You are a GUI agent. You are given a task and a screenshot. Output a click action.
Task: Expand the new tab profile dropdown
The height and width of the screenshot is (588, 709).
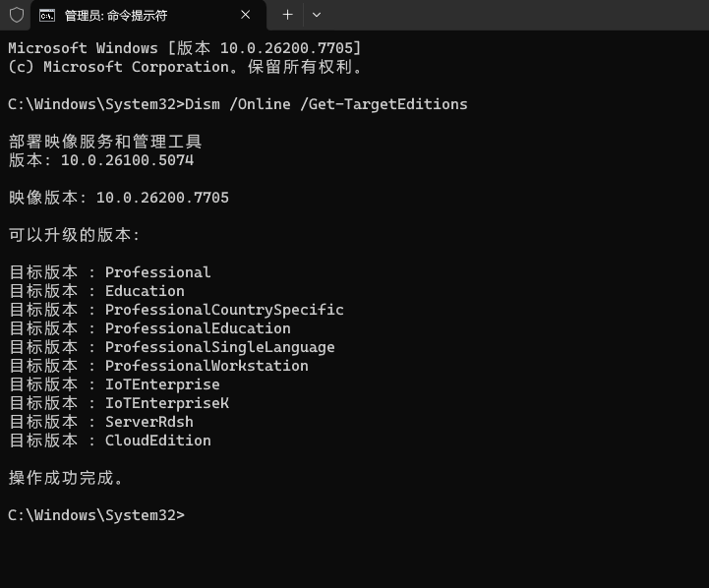pos(316,15)
